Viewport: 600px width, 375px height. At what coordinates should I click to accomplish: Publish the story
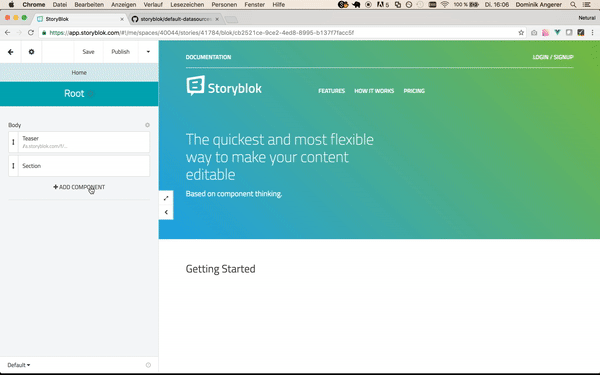click(x=121, y=52)
